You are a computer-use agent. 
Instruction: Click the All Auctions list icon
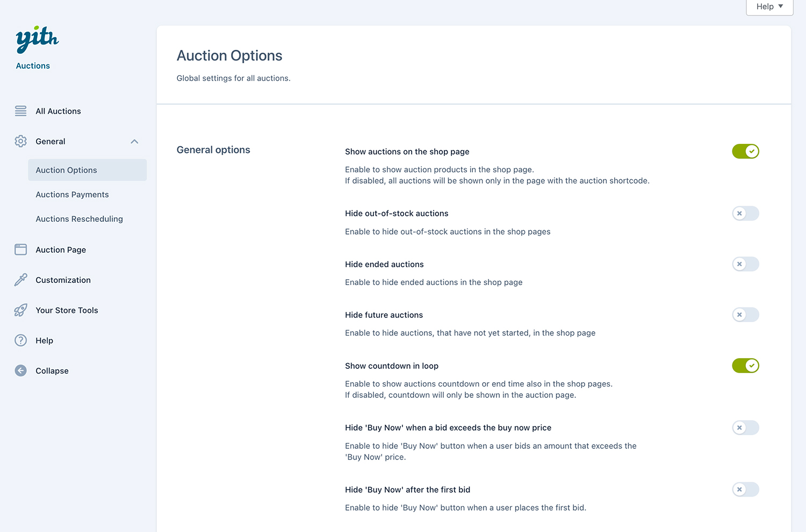click(x=21, y=111)
